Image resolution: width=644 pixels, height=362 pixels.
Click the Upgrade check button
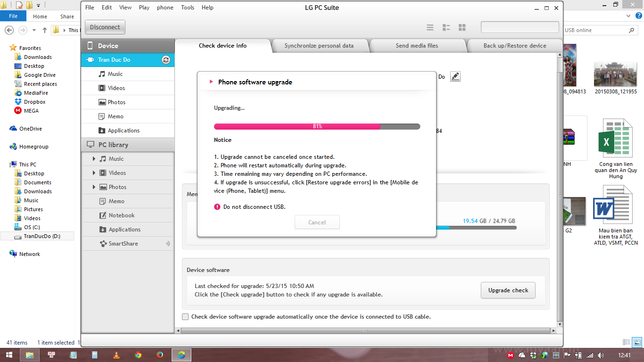[508, 290]
